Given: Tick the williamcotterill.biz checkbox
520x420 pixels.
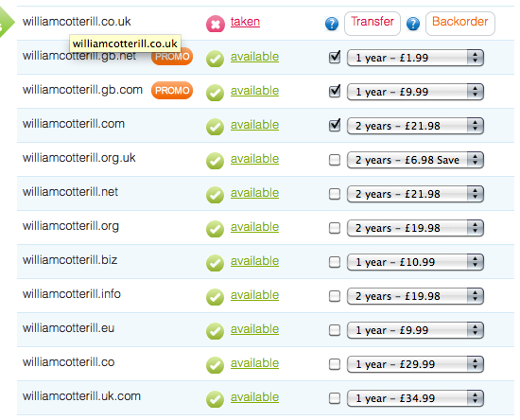Looking at the screenshot, I should 335,262.
